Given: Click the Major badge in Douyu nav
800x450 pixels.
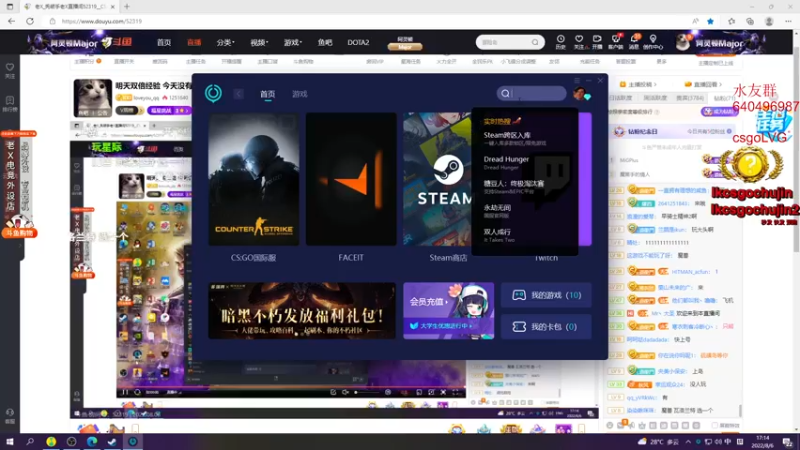Looking at the screenshot, I should click(405, 47).
